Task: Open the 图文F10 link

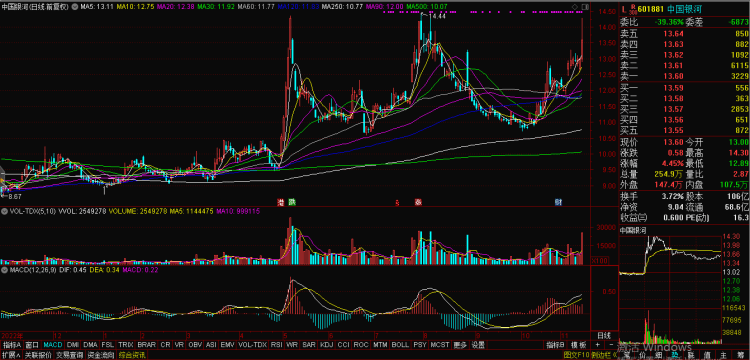Action: [577, 355]
